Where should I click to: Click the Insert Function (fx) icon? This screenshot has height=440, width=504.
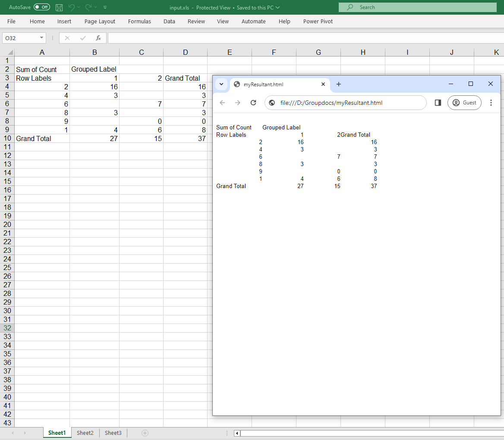[98, 38]
